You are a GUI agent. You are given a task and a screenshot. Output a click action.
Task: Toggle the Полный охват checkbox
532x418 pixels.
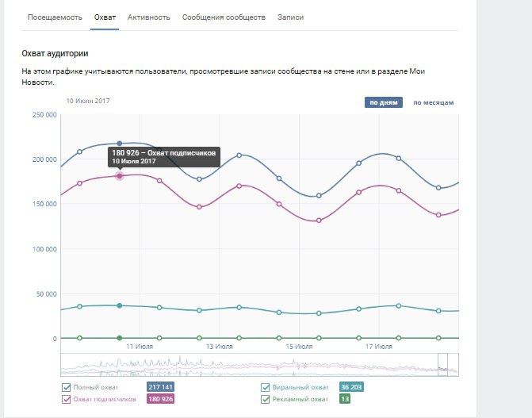pos(67,387)
